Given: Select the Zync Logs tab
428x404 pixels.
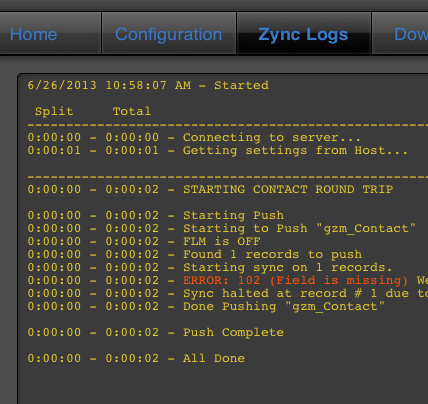Looking at the screenshot, I should [x=303, y=34].
